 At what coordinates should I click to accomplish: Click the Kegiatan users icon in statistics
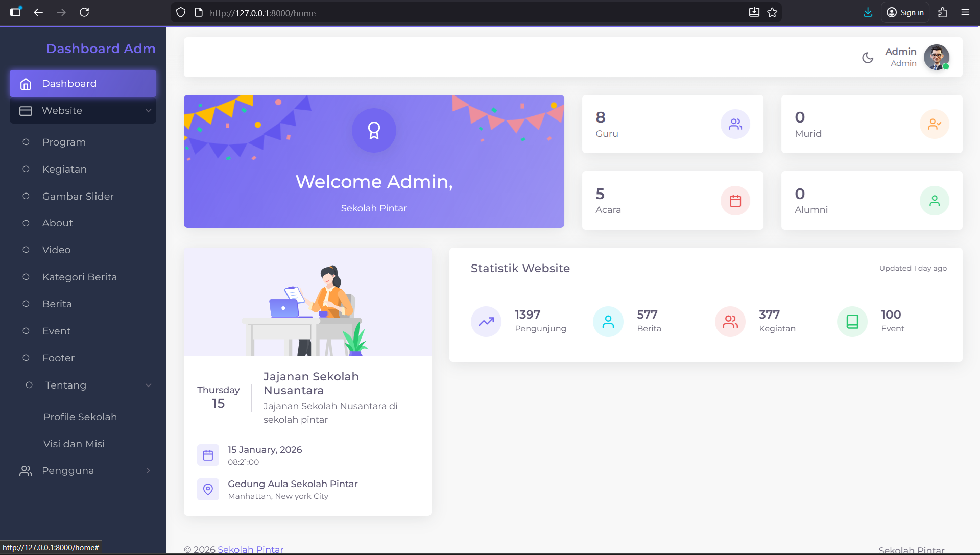pyautogui.click(x=730, y=322)
